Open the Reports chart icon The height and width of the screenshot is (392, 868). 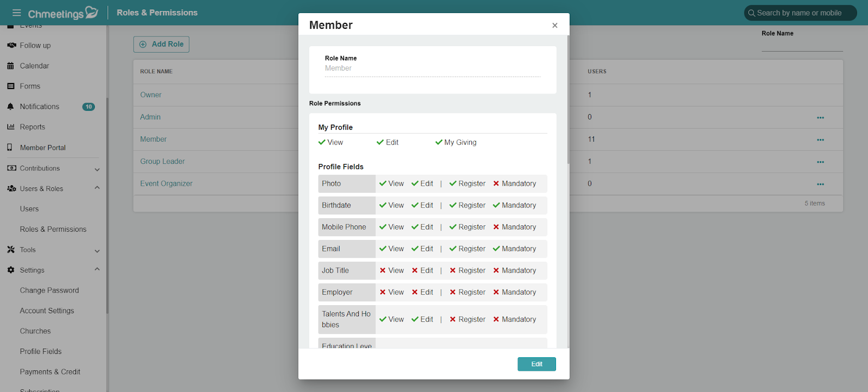point(11,127)
